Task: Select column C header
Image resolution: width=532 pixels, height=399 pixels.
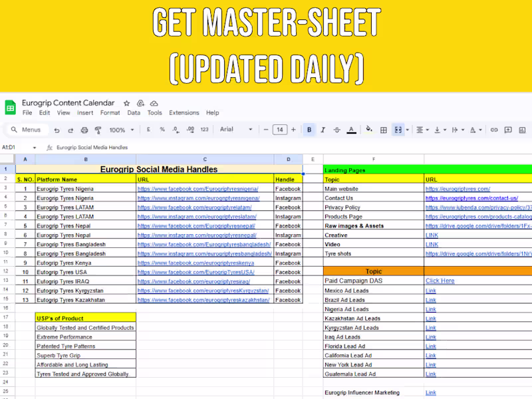Action: [x=205, y=159]
